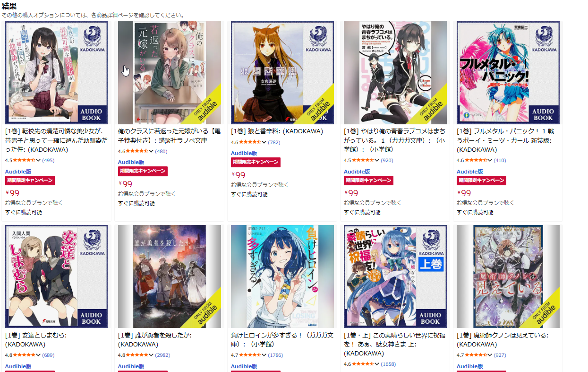Screen dimensions: 588x372
Task: Select the Audible版 link under 狼と香辛料
Action: click(x=244, y=153)
